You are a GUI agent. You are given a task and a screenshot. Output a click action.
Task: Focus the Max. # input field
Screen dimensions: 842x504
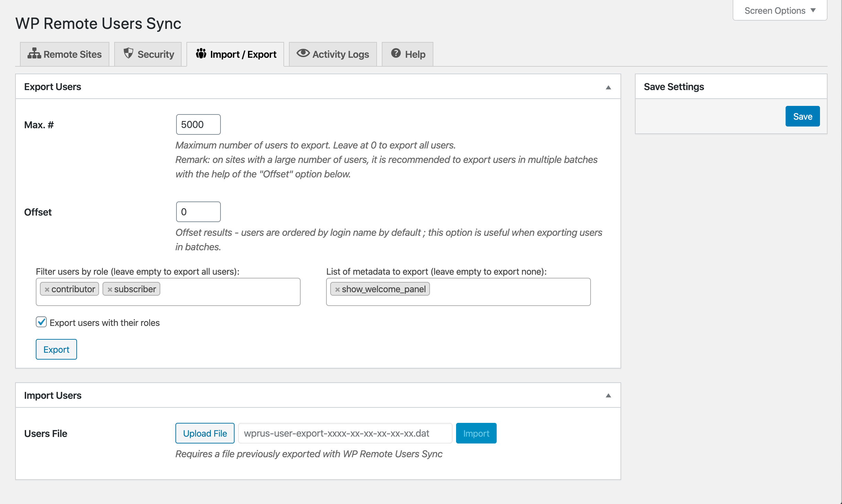pos(198,124)
